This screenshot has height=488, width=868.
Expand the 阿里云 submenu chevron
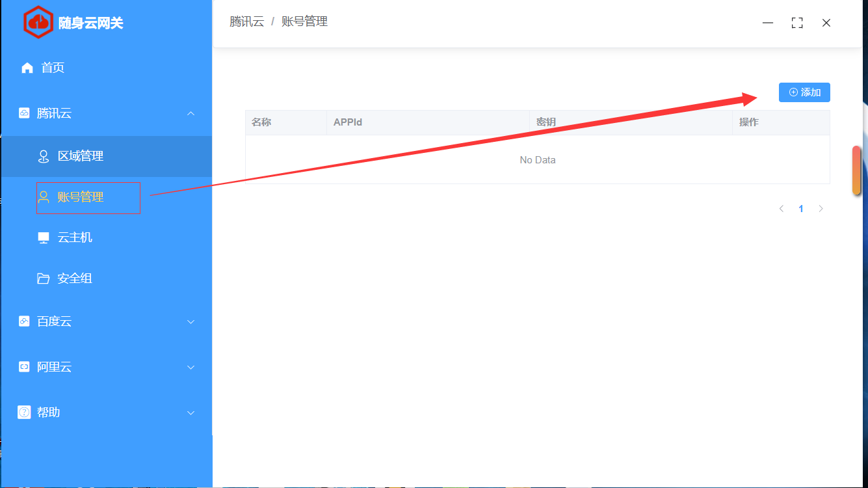click(191, 367)
